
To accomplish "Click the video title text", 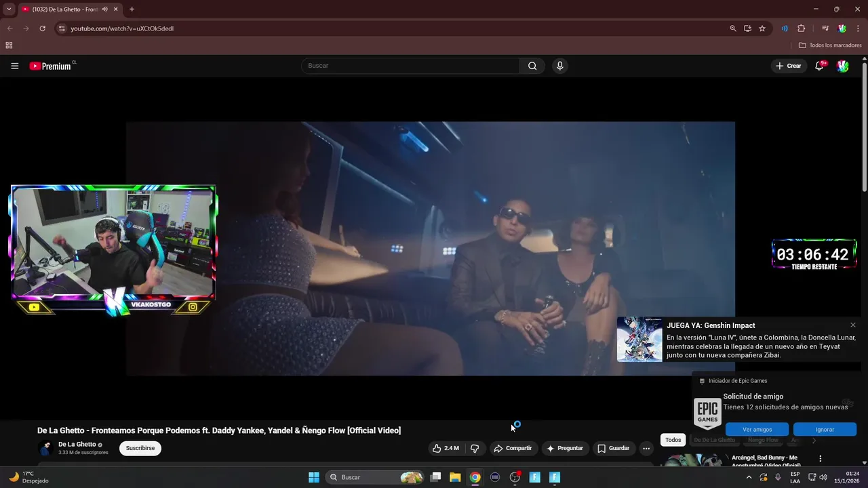I will point(219,430).
